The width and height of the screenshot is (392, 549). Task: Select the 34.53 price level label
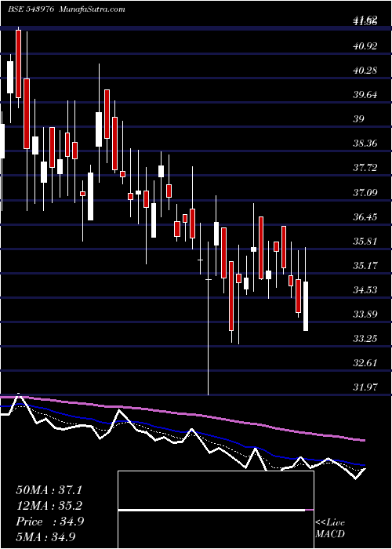[x=365, y=290]
